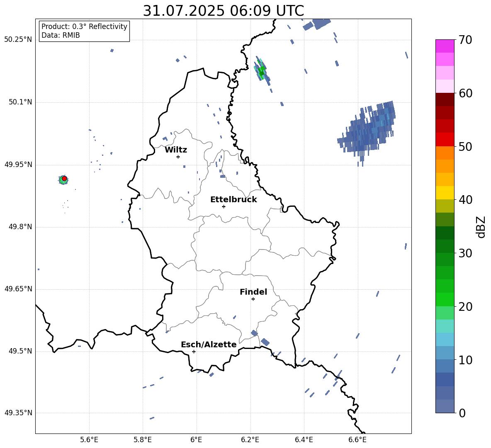This screenshot has width=491, height=448.
Task: Click the colorbar value 20
Action: point(465,306)
